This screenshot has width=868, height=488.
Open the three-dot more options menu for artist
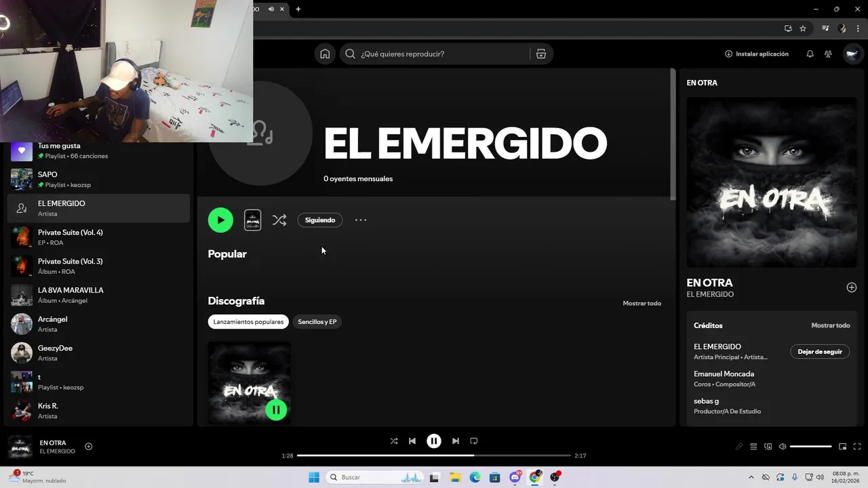coord(361,220)
